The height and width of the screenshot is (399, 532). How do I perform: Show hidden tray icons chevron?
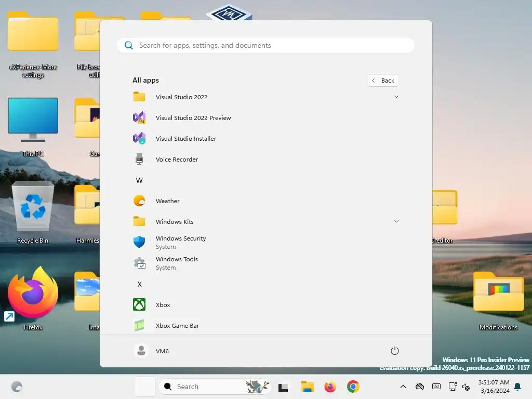403,387
